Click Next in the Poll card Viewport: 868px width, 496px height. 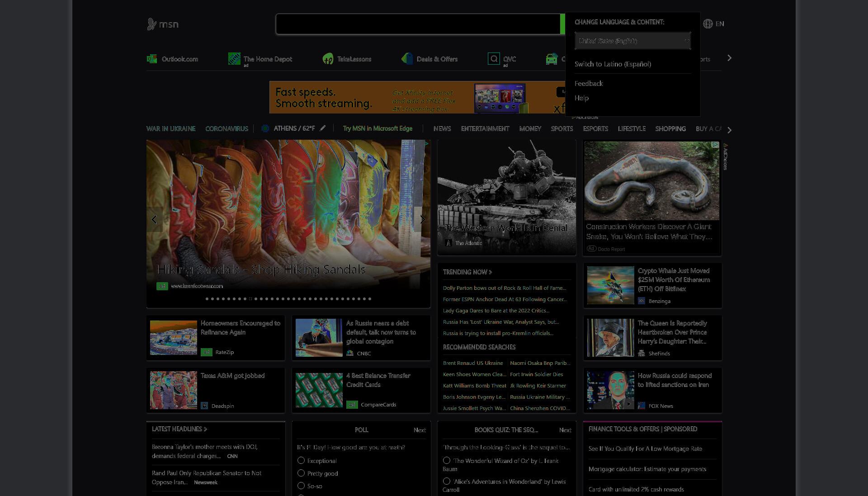pos(420,430)
